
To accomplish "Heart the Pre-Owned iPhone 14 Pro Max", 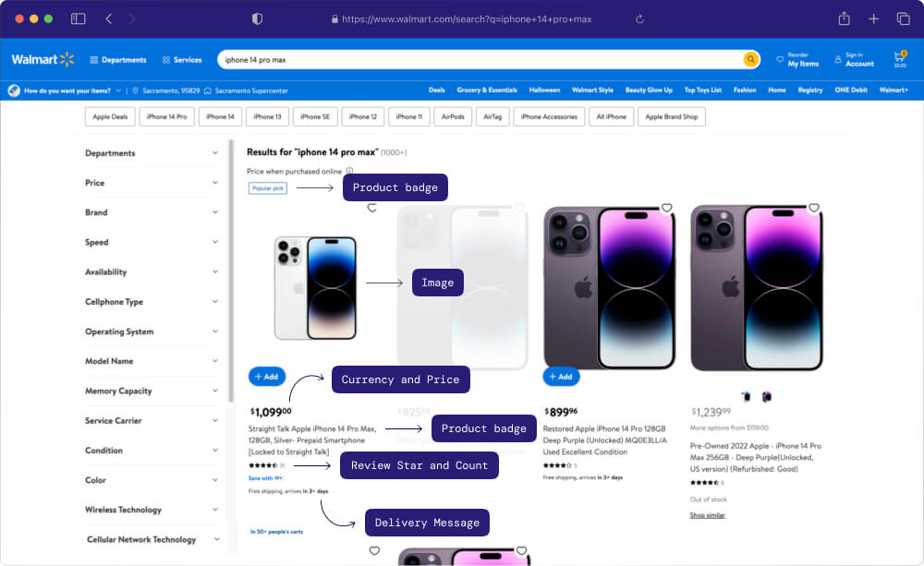I will tap(815, 207).
